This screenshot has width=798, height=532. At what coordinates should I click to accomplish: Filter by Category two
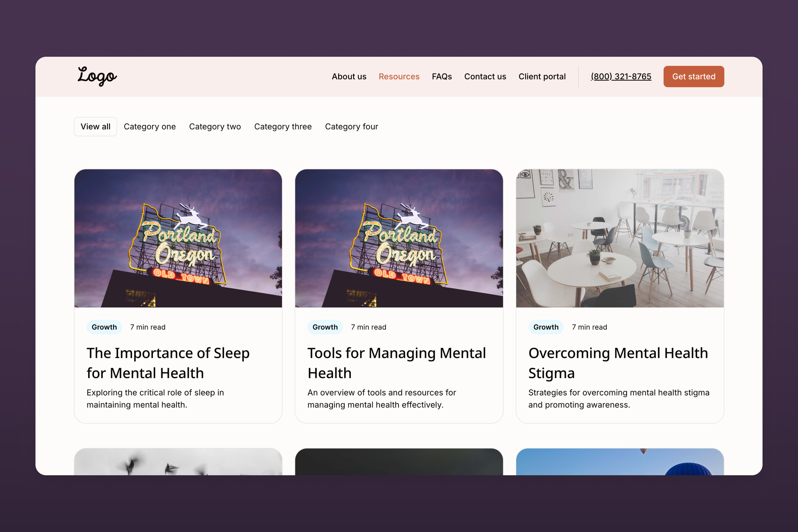click(x=215, y=127)
